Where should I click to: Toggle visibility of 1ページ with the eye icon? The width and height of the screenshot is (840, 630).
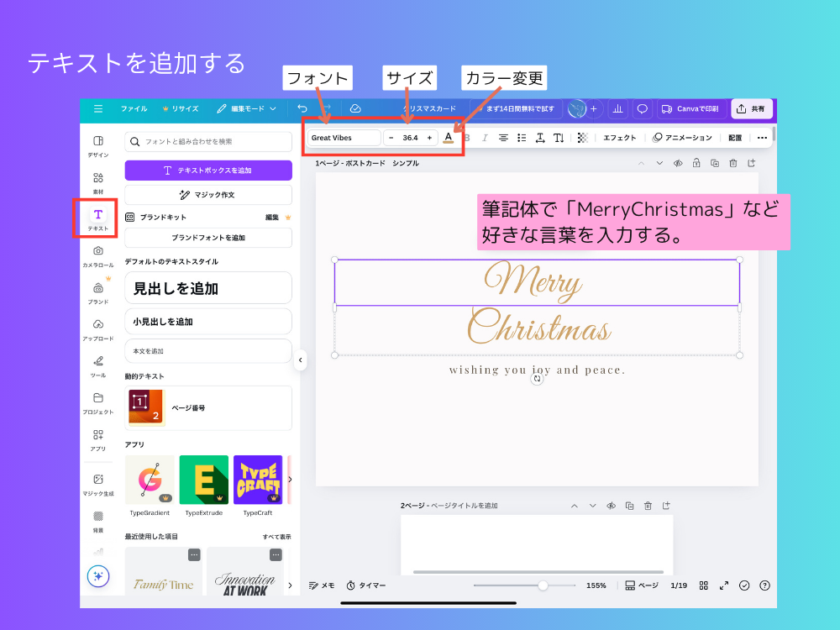pos(678,163)
